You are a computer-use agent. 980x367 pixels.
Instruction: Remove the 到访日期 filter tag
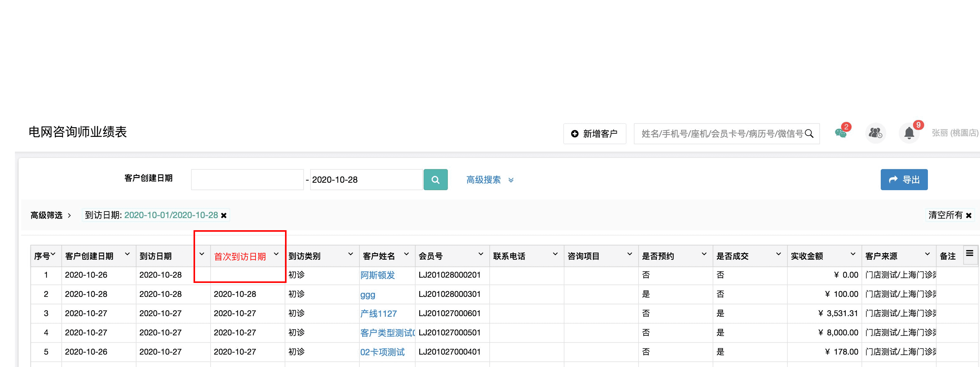[x=224, y=216]
